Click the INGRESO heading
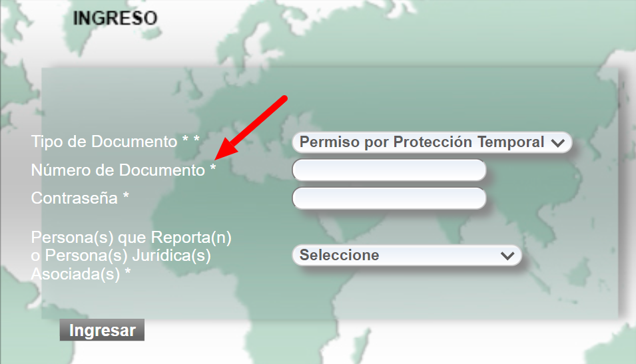This screenshot has width=636, height=364. [x=115, y=18]
